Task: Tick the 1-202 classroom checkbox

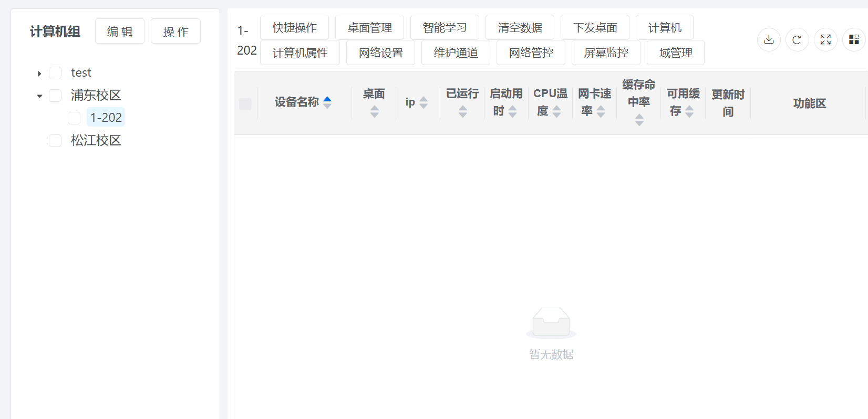Action: point(74,118)
